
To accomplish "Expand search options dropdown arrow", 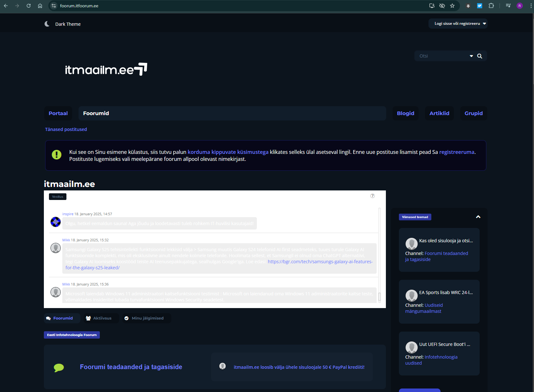I will point(471,56).
